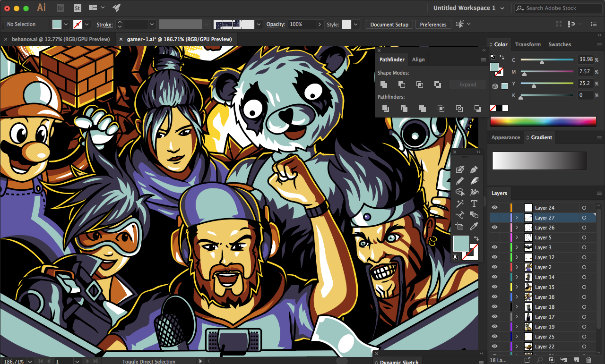605x364 pixels.
Task: Switch to the Align tab
Action: [418, 59]
